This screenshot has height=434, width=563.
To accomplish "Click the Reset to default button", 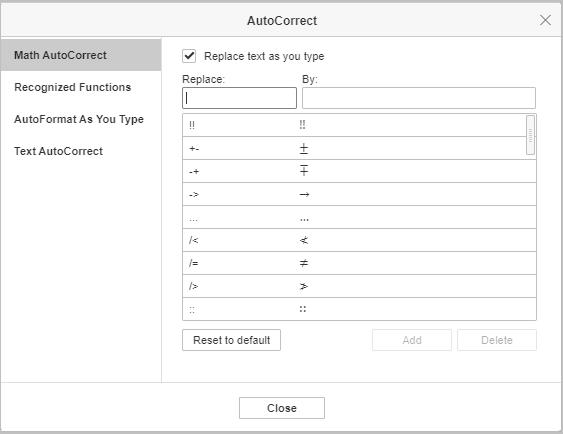I will tap(232, 340).
